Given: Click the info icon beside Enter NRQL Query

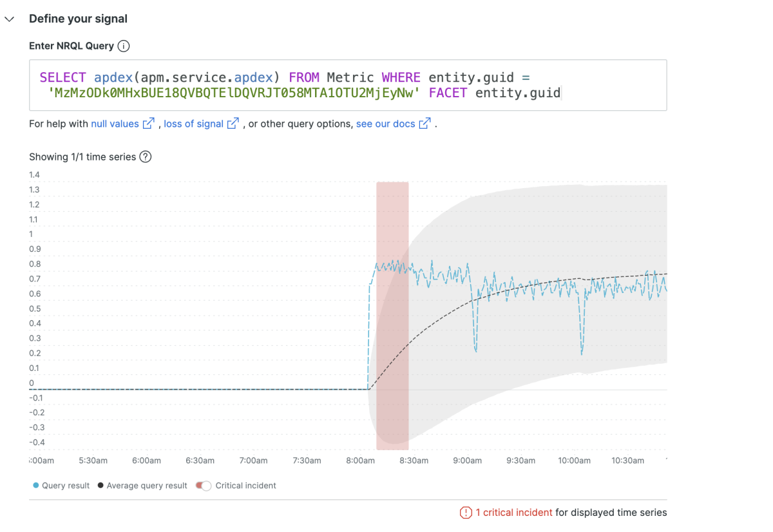Looking at the screenshot, I should tap(124, 46).
